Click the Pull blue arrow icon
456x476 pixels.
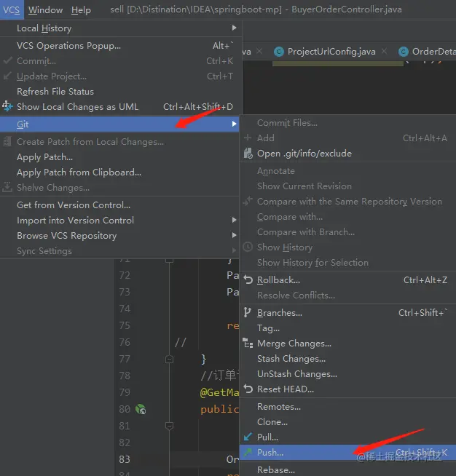tap(248, 437)
